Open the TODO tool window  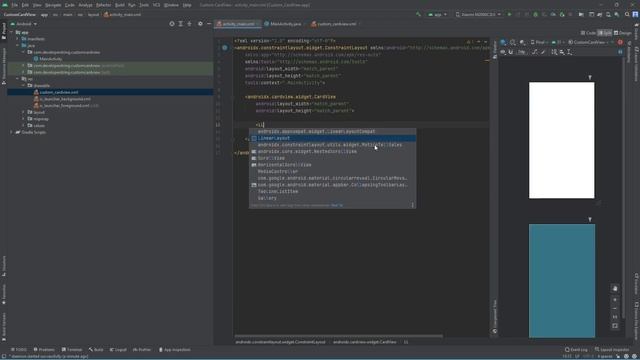pyautogui.click(x=19, y=350)
